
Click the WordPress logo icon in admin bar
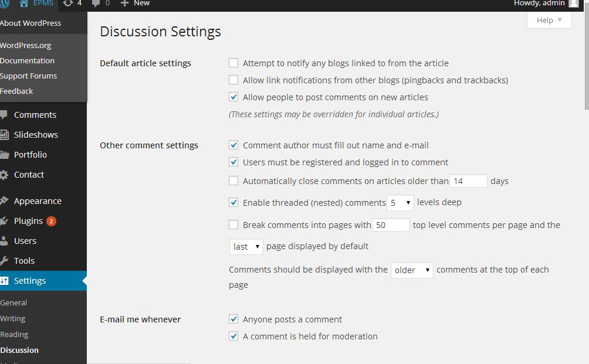pos(5,4)
